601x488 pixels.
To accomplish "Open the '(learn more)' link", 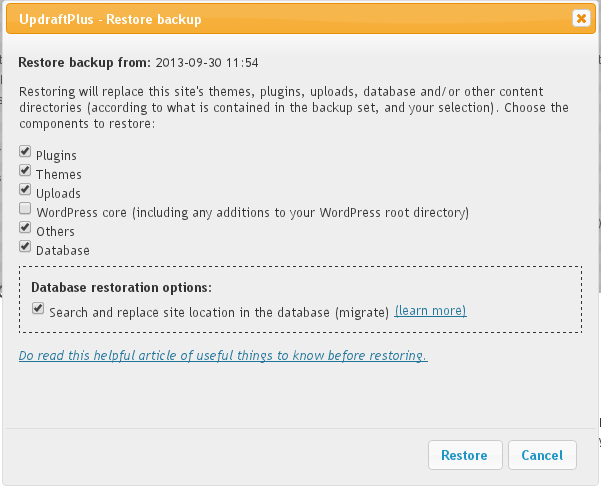I will point(430,311).
